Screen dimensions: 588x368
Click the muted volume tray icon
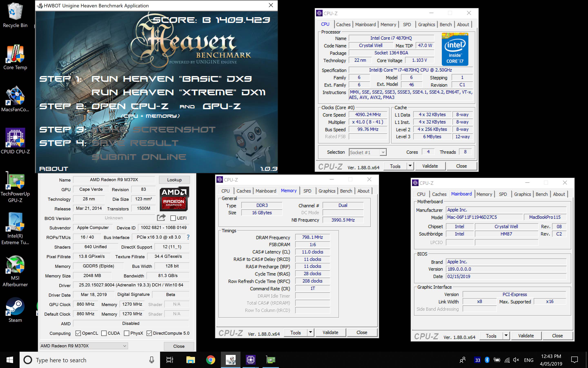(516, 360)
